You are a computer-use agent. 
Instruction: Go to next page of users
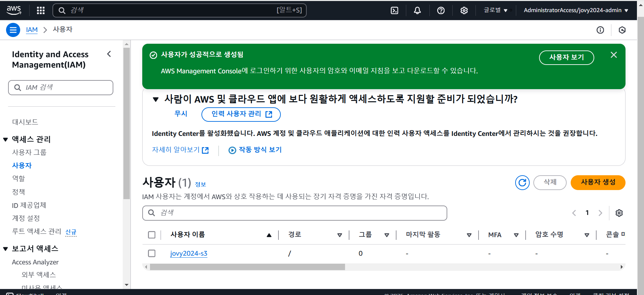point(600,213)
